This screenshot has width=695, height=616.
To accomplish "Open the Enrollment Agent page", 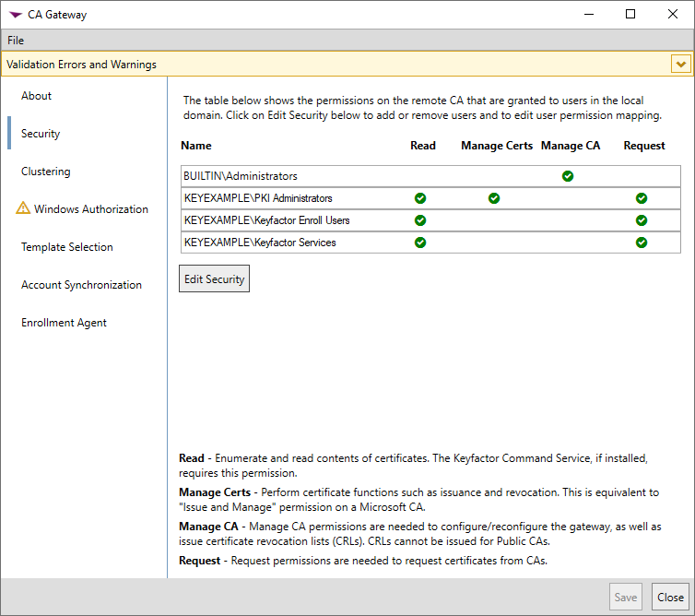I will coord(65,323).
